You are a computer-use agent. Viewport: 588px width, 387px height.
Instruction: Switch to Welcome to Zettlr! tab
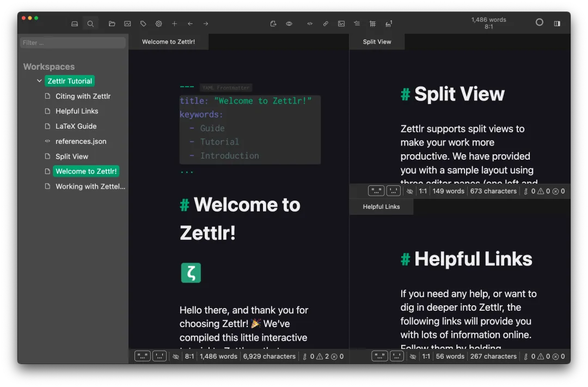click(x=168, y=41)
